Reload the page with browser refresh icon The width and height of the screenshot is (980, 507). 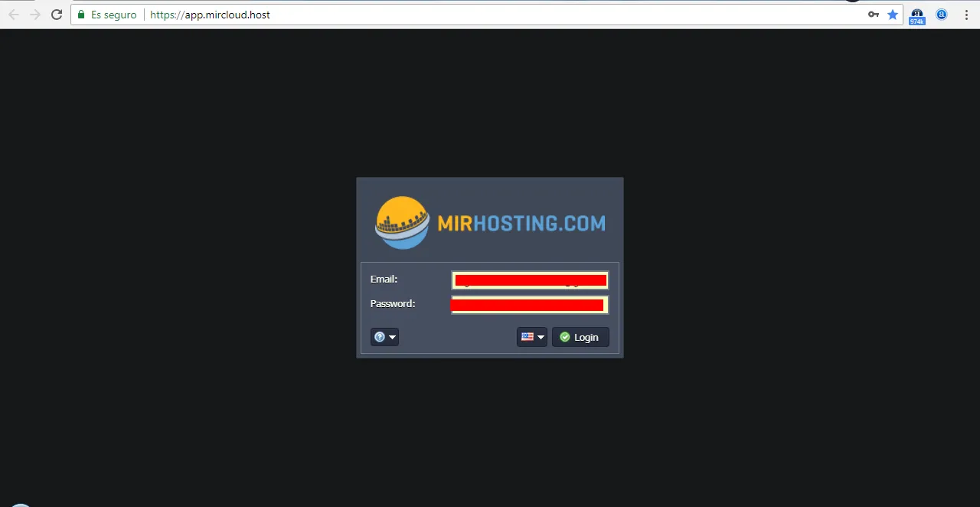57,15
